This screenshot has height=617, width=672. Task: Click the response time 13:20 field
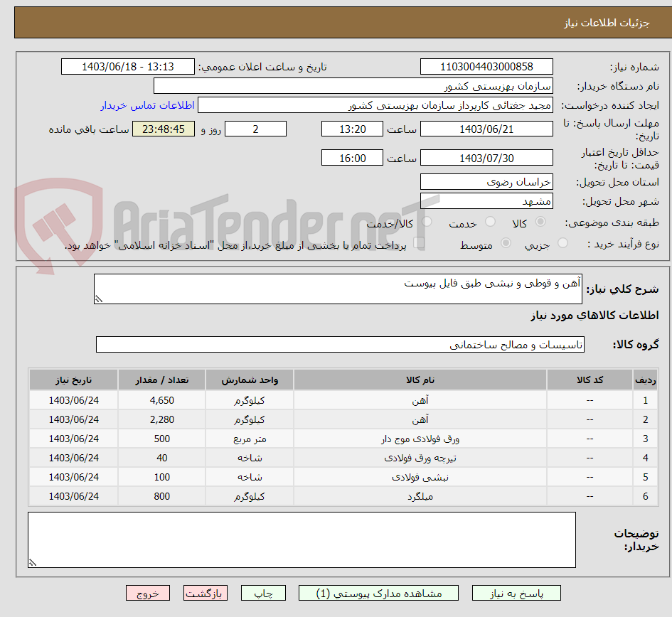(x=352, y=129)
